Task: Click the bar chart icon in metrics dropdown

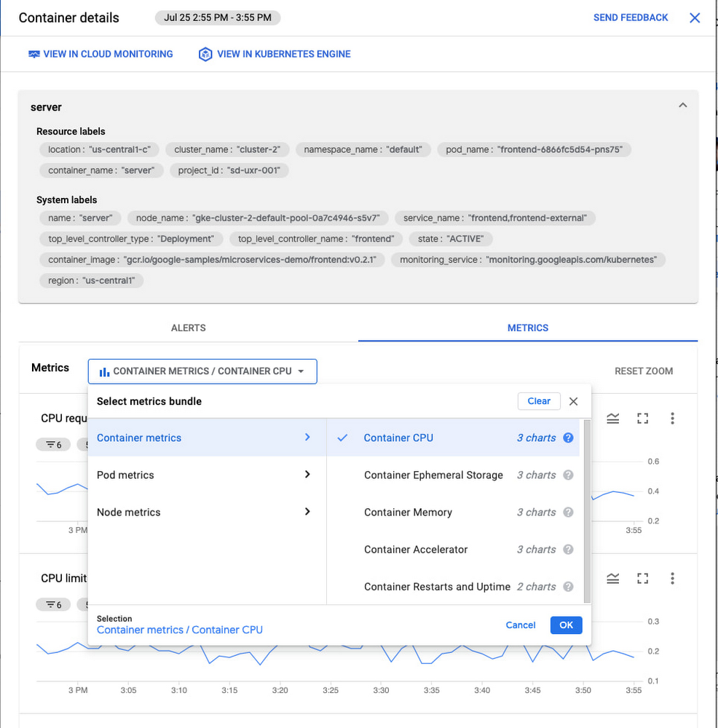Action: pyautogui.click(x=104, y=371)
